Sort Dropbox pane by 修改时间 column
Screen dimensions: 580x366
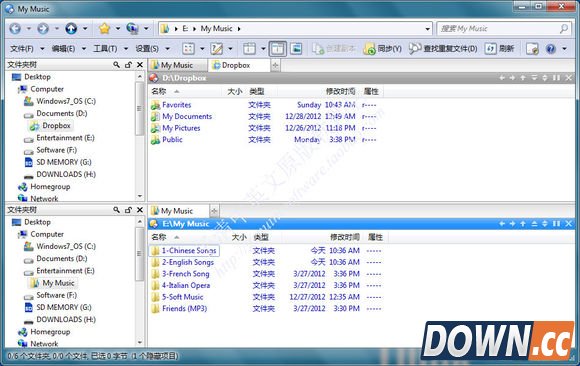[x=340, y=91]
